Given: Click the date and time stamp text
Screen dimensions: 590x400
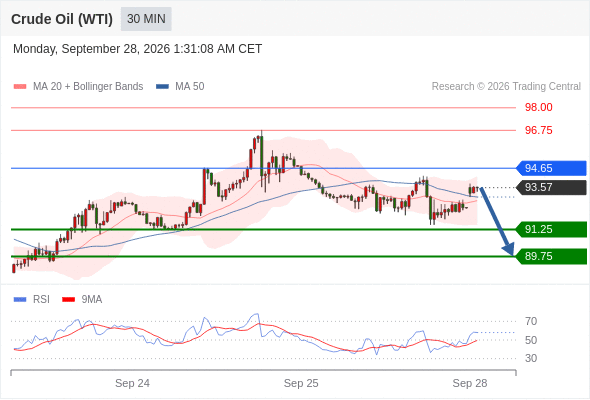Looking at the screenshot, I should [137, 49].
